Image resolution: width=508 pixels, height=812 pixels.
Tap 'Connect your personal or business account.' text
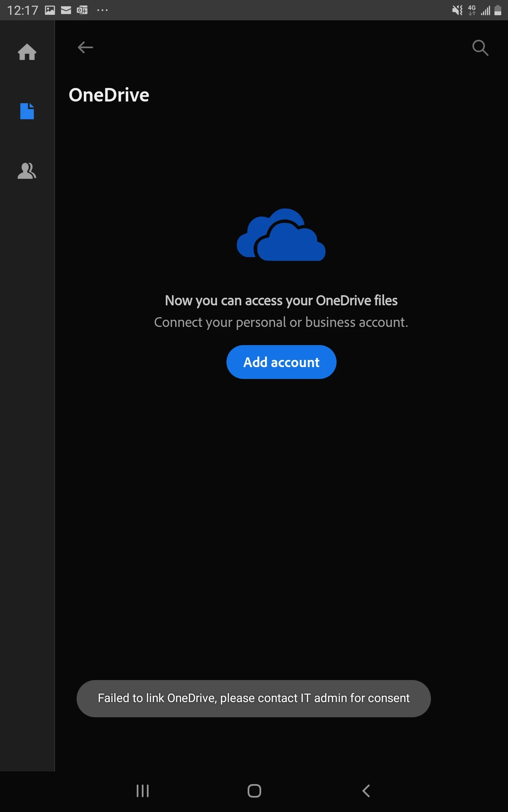281,322
